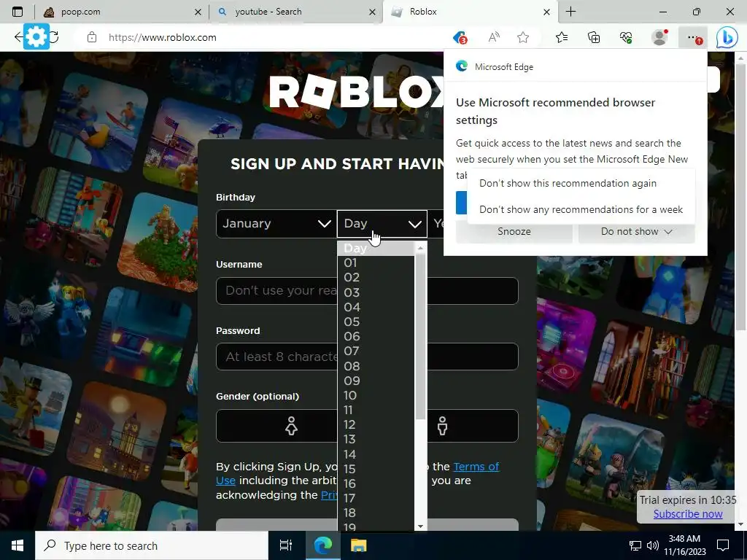This screenshot has width=747, height=560.
Task: Select the female gender icon
Action: tap(291, 426)
